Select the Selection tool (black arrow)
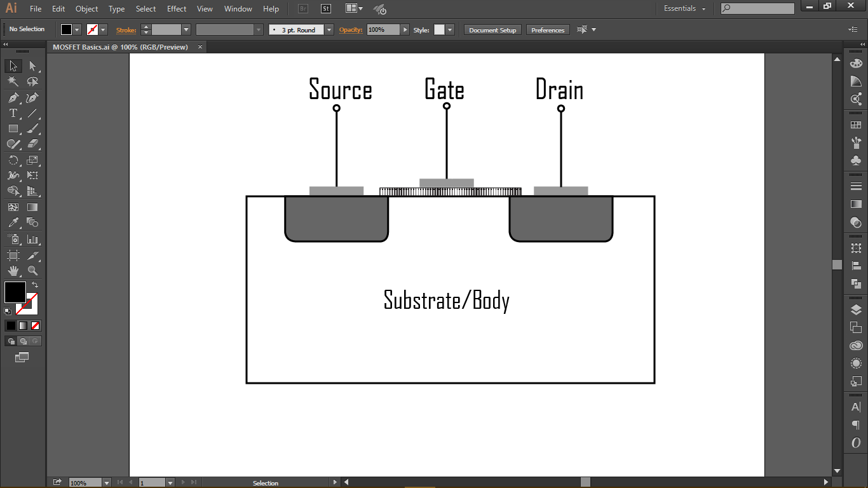Screen dimensions: 868x488 click(x=13, y=66)
